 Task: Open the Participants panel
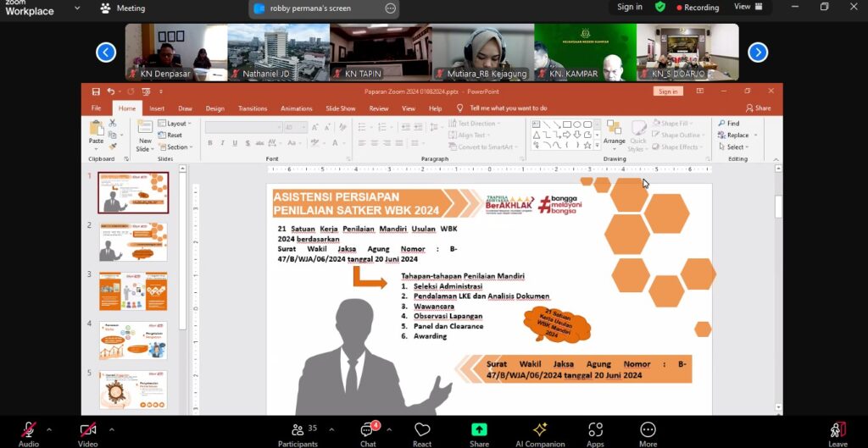pyautogui.click(x=298, y=430)
